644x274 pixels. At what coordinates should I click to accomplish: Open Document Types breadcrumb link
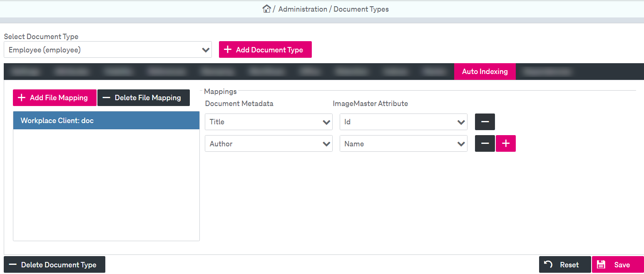(361, 9)
